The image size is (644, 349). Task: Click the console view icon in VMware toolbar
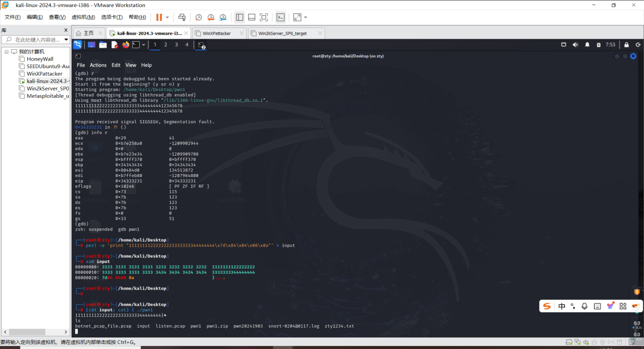(x=281, y=17)
